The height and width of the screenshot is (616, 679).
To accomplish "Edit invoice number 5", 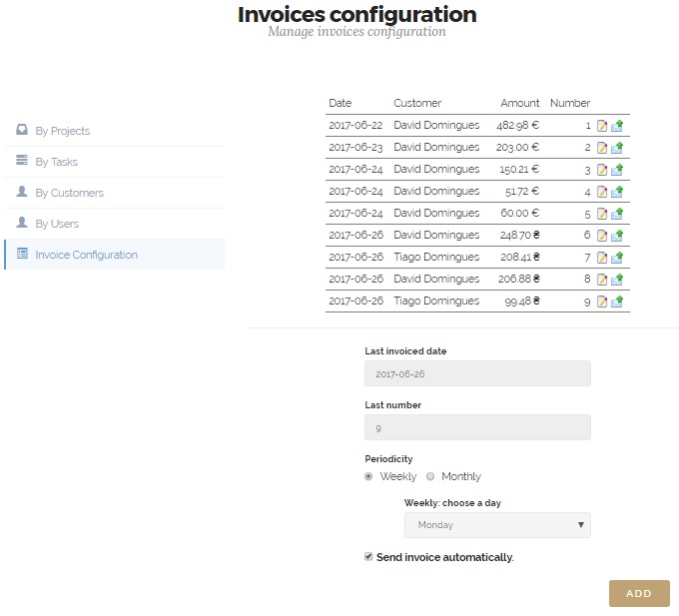I will tap(602, 214).
